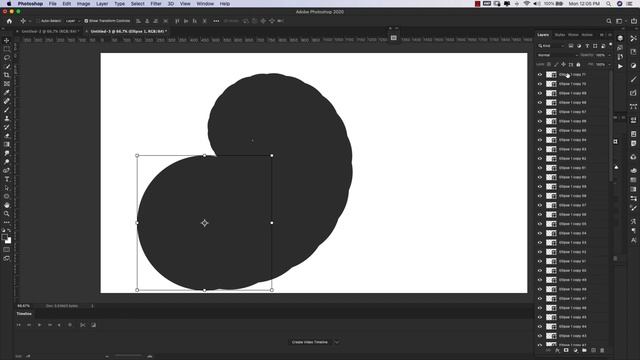
Task: Select the Zoom magnifier tool
Action: (x=7, y=213)
